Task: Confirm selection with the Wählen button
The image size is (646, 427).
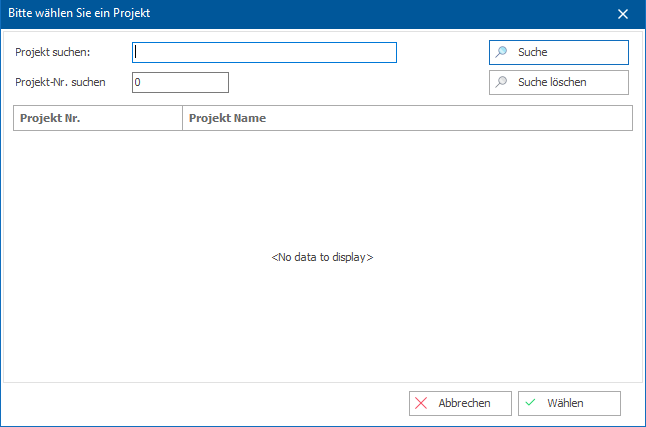Action: click(x=569, y=403)
